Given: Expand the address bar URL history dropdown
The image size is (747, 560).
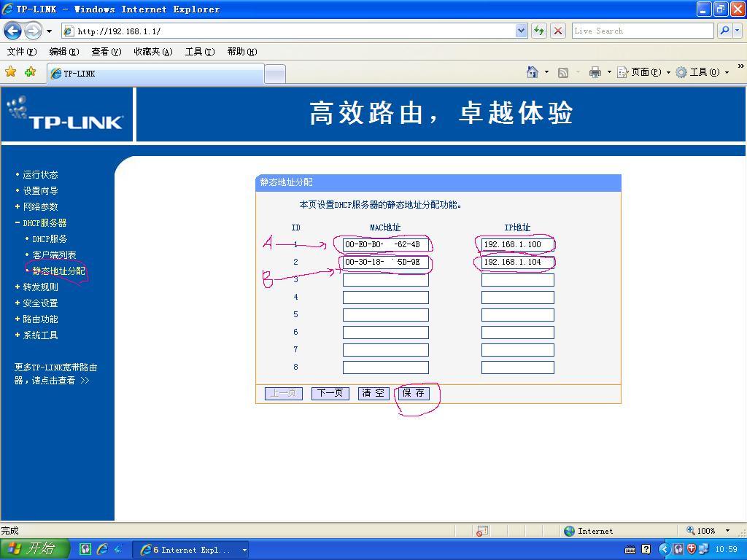Looking at the screenshot, I should (522, 31).
